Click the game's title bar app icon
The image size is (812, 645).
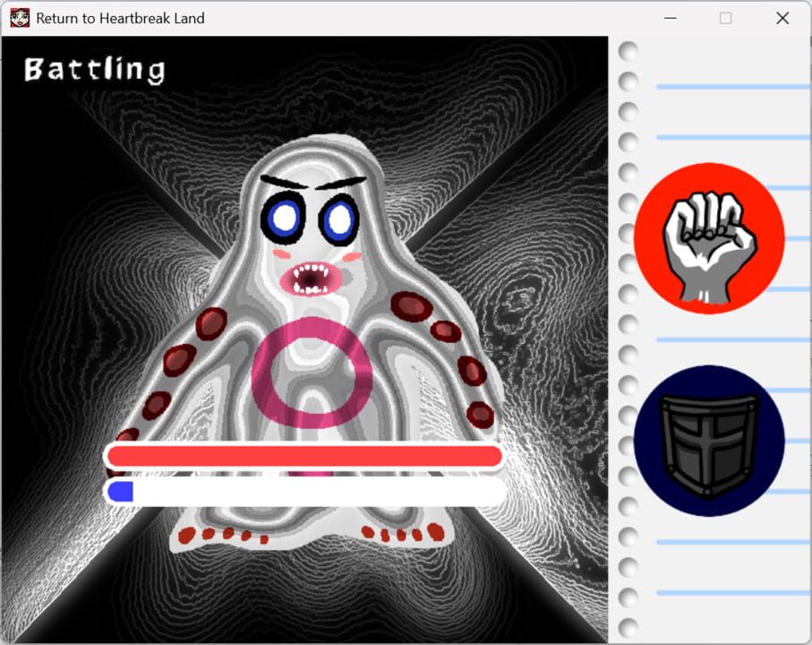click(x=19, y=18)
